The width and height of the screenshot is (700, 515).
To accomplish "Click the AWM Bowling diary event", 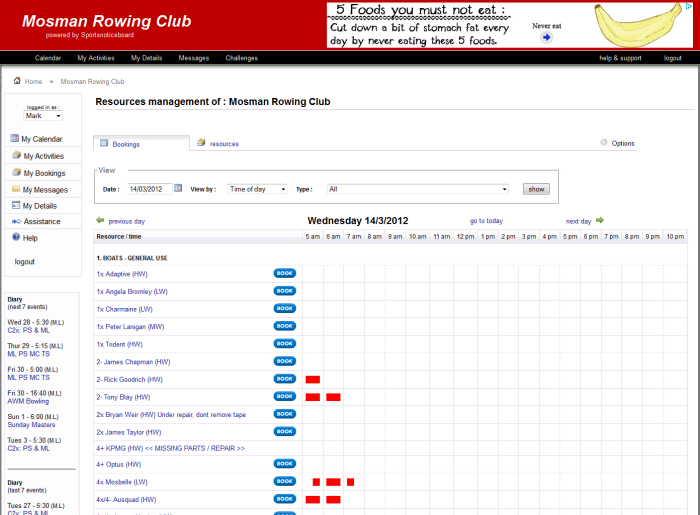I will click(28, 401).
